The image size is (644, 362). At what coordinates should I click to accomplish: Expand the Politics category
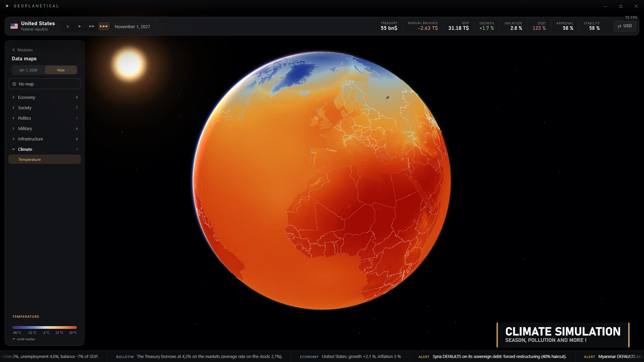coord(45,118)
